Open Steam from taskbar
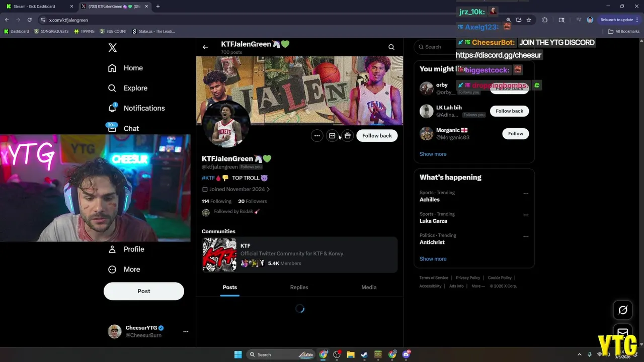Screen dimensions: 644x362 click(x=364, y=355)
